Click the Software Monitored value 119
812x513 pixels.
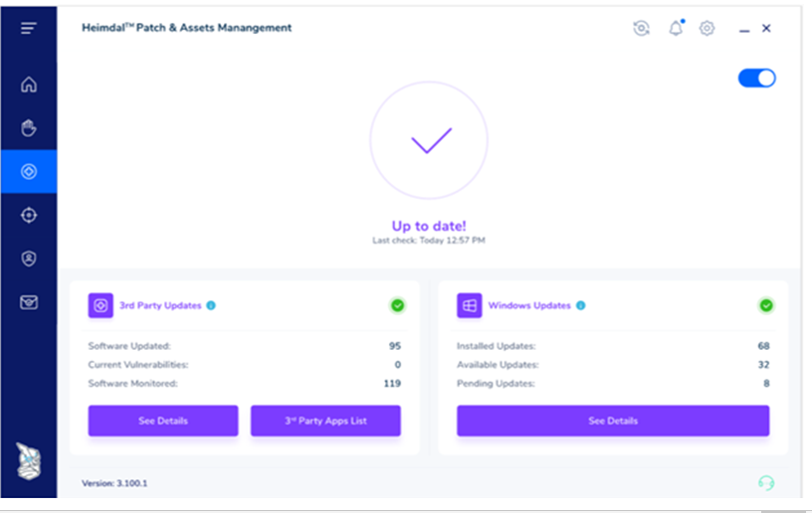coord(392,383)
